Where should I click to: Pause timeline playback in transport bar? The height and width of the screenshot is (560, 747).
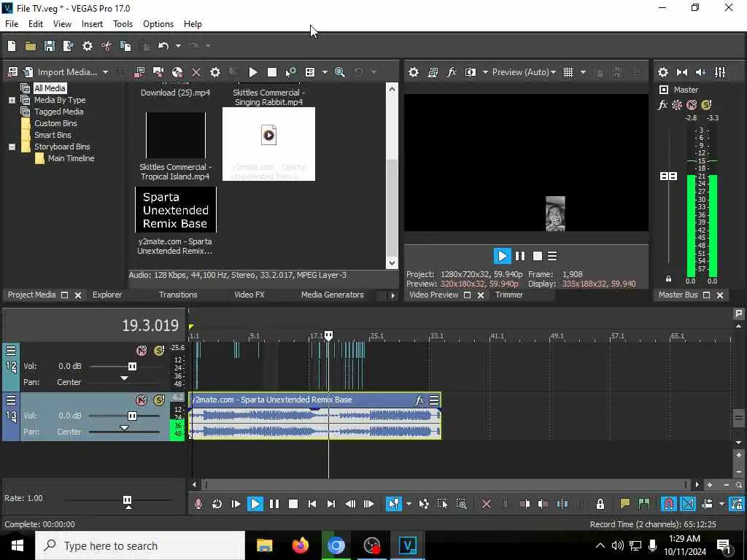[x=274, y=504]
